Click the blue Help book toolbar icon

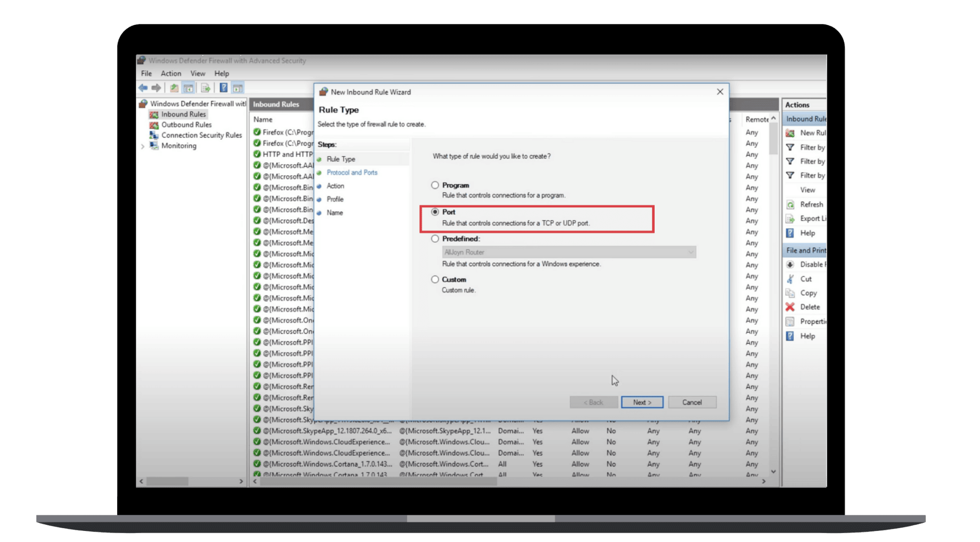click(x=223, y=88)
